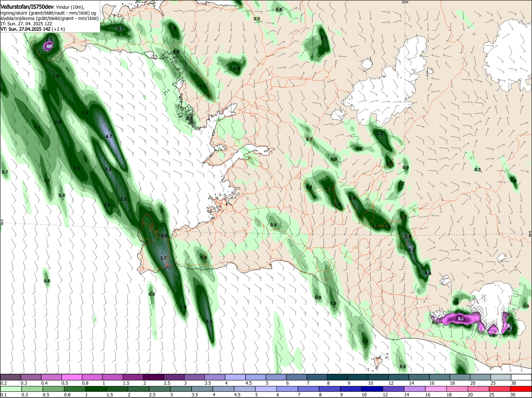Screen dimensions: 532x398
Task: Click the 2.7 rainfall value on the map
Action: coord(121,29)
